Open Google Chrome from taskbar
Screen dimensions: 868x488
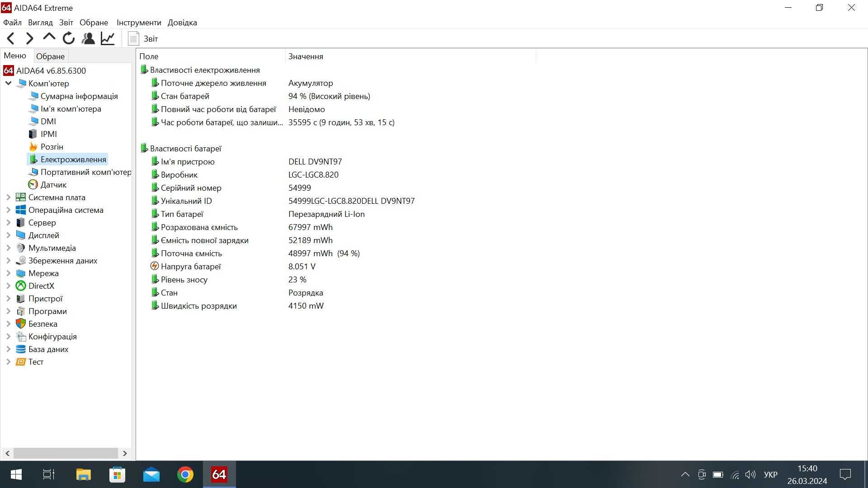185,474
